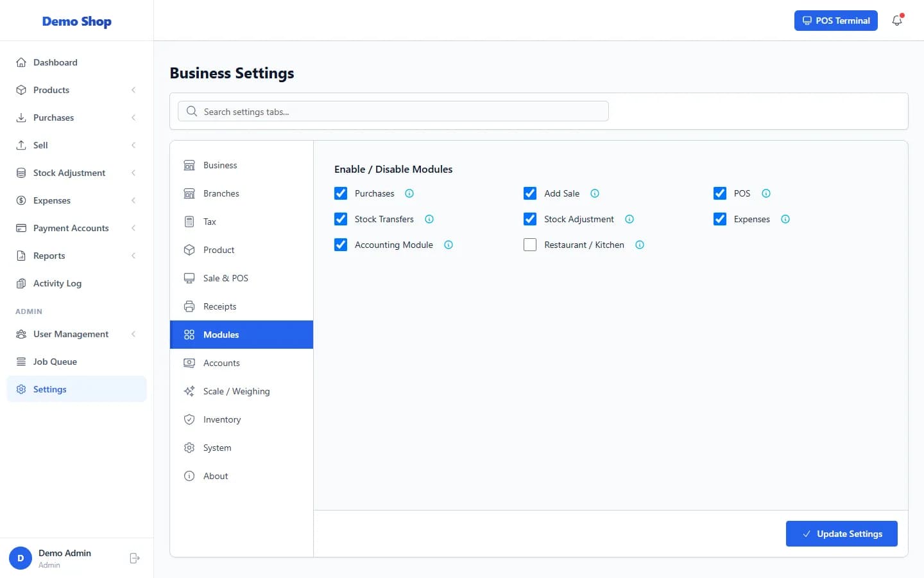Click the logout icon beside Demo Admin
This screenshot has height=578, width=924.
click(135, 558)
